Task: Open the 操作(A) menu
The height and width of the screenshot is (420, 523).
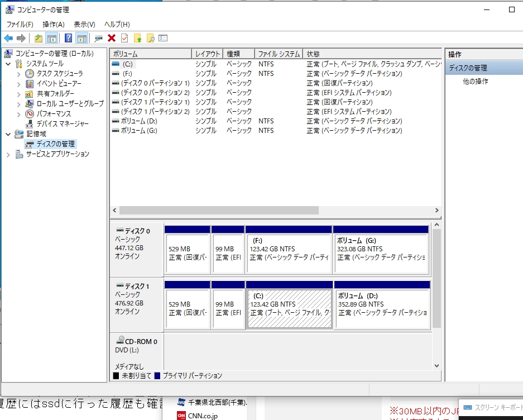Action: point(54,25)
